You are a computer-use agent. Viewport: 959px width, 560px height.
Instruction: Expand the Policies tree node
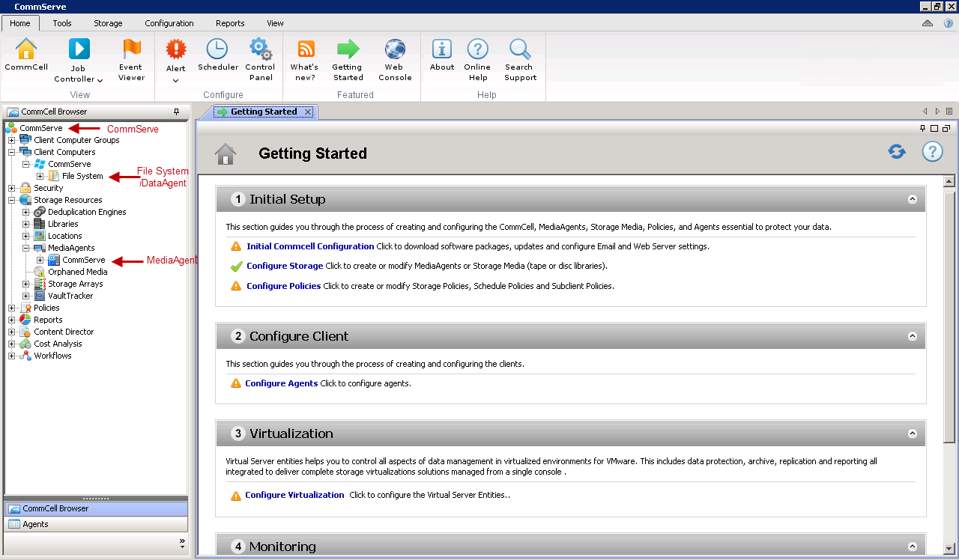pyautogui.click(x=12, y=308)
